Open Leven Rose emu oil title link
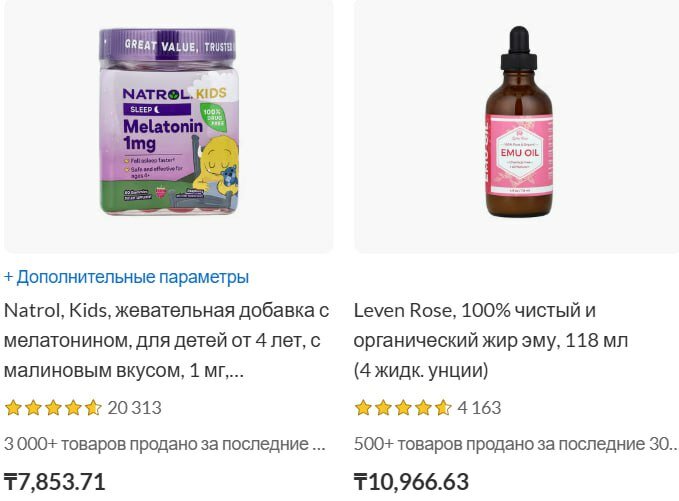679x501 pixels. click(x=491, y=340)
